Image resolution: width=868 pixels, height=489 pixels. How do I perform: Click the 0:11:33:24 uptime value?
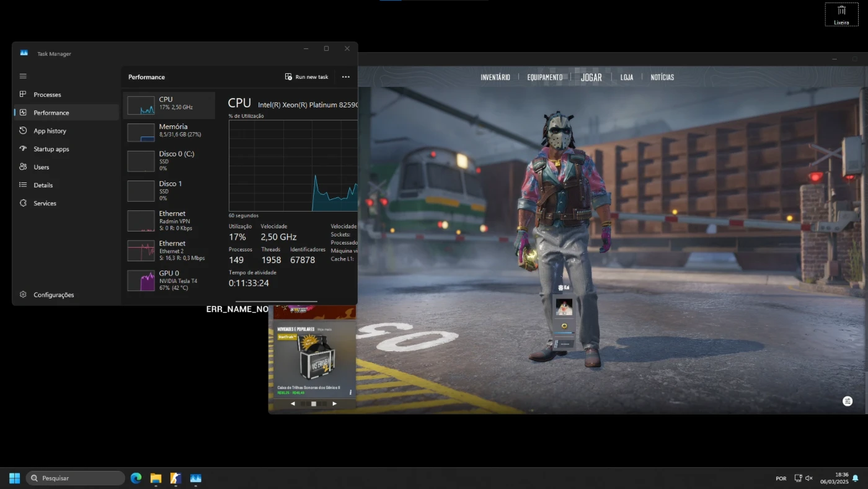249,283
